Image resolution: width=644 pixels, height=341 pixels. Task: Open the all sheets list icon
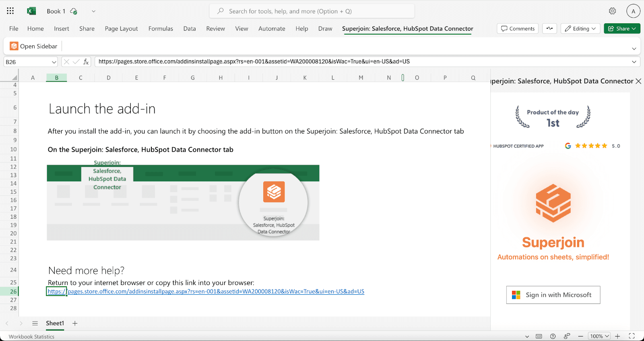[35, 323]
